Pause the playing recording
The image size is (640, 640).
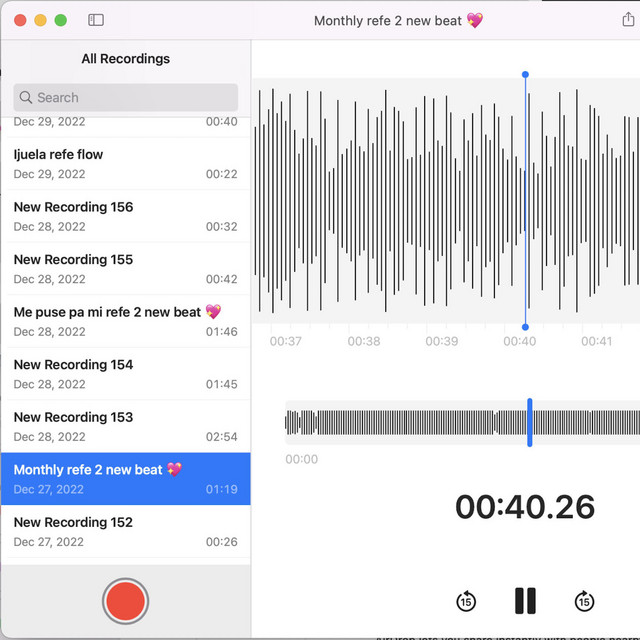coord(525,601)
